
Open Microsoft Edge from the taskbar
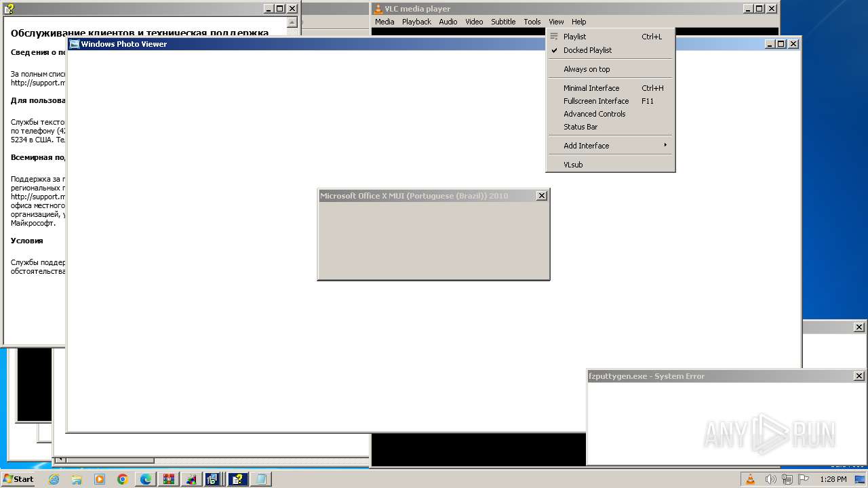(x=146, y=479)
